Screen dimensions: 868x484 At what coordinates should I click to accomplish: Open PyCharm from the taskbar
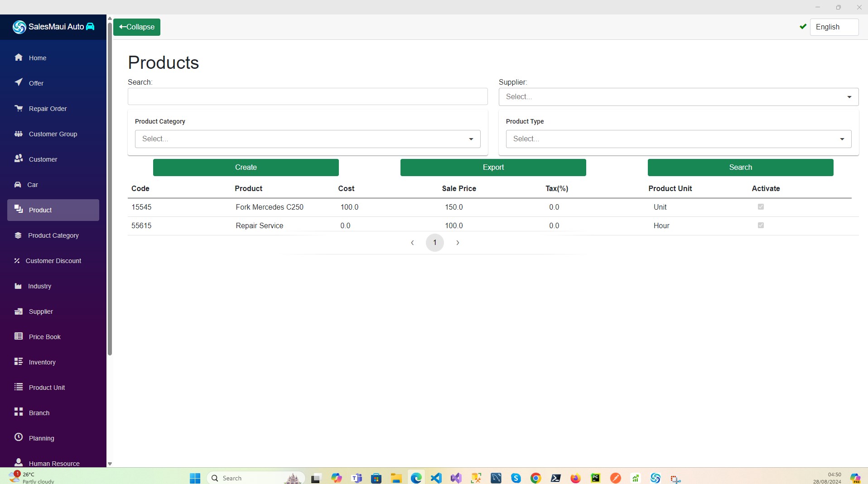(x=596, y=478)
